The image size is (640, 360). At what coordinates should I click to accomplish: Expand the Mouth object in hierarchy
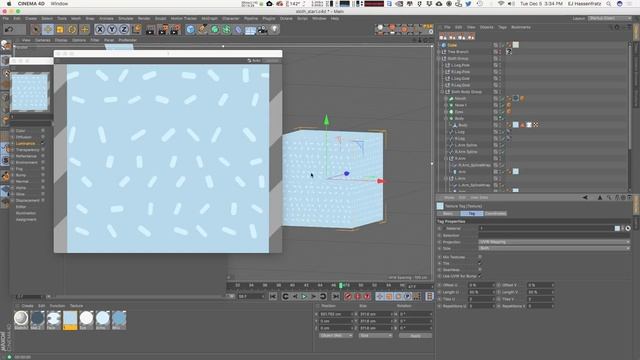click(446, 98)
